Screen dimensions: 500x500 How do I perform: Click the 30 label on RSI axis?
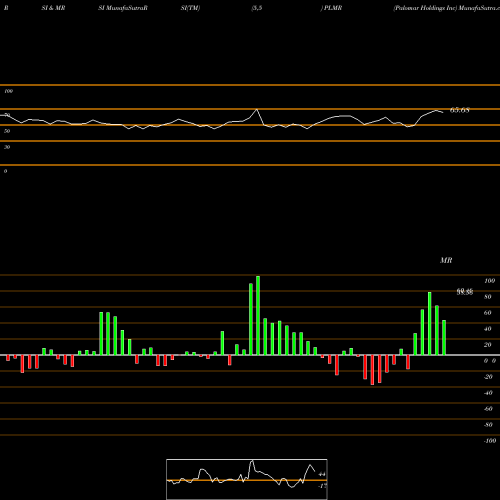(x=7, y=147)
